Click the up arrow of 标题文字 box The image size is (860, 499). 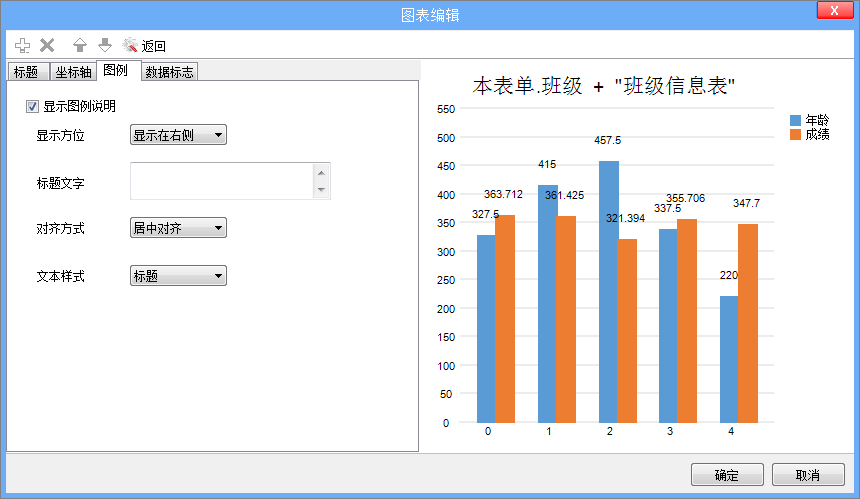(321, 173)
